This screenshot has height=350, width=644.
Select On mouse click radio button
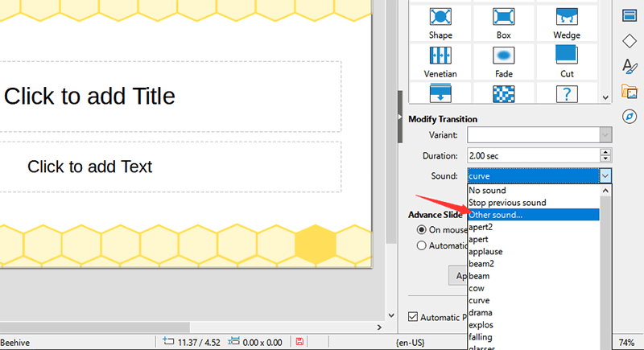coord(421,229)
